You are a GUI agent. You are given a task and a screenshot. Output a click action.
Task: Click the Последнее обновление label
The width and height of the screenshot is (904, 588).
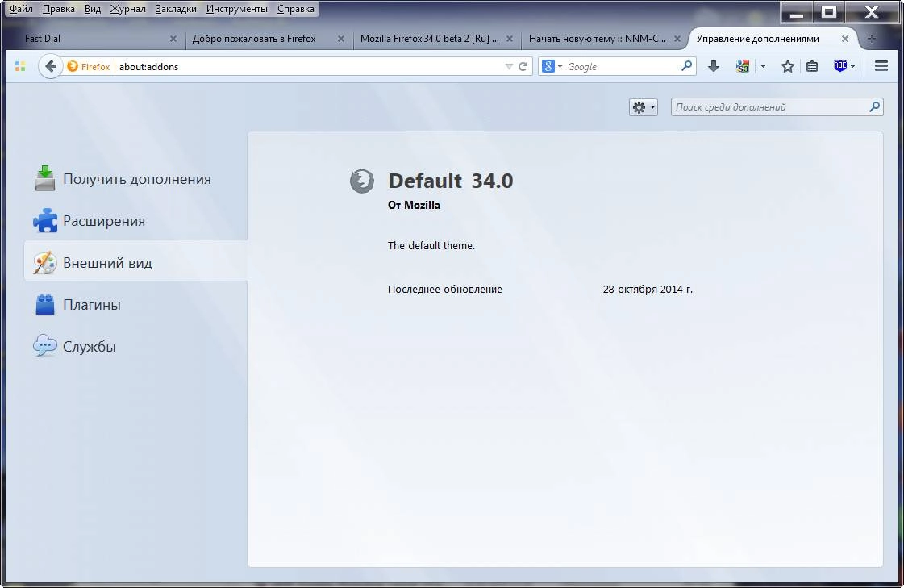(x=445, y=290)
